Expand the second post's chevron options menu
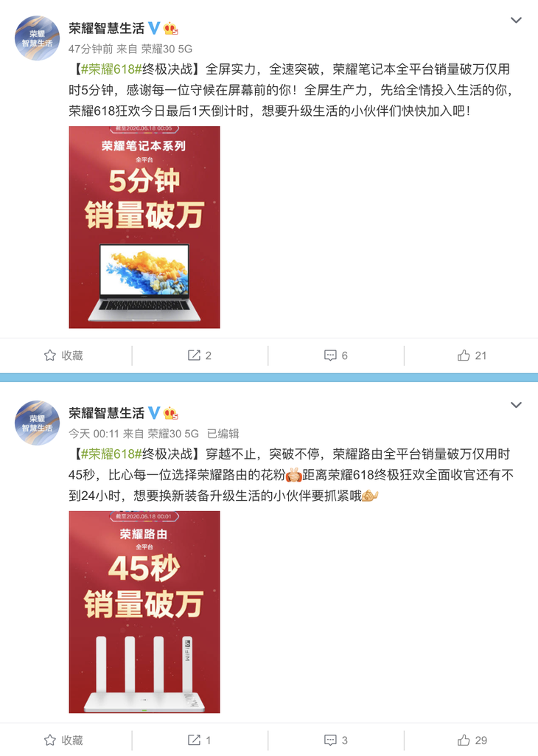Image resolution: width=538 pixels, height=756 pixels. 516,405
